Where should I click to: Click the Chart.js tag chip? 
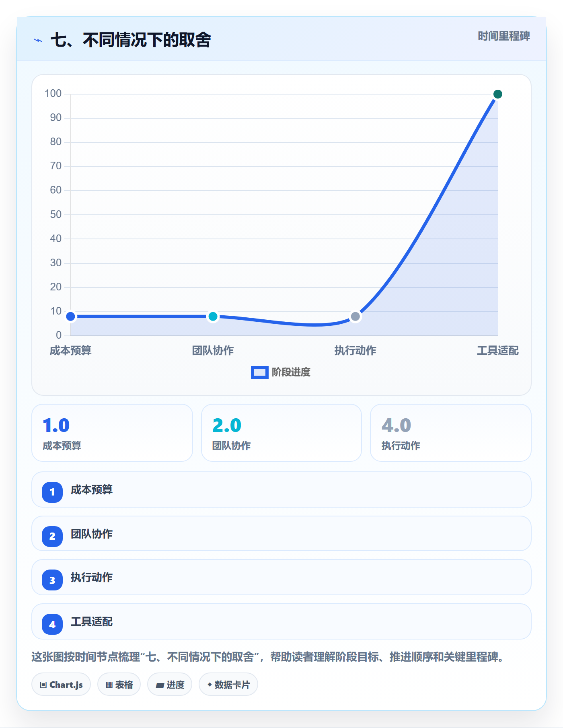(x=61, y=685)
